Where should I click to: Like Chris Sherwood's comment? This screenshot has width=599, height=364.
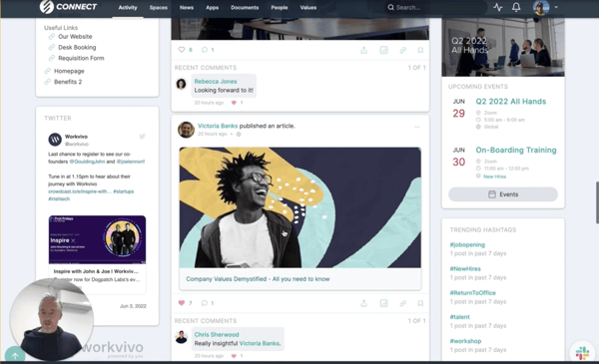coord(234,356)
